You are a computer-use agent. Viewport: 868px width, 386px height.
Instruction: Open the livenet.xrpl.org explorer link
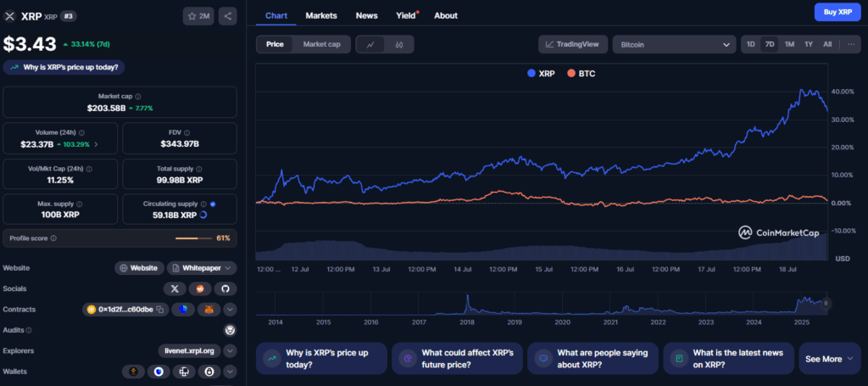coord(189,351)
